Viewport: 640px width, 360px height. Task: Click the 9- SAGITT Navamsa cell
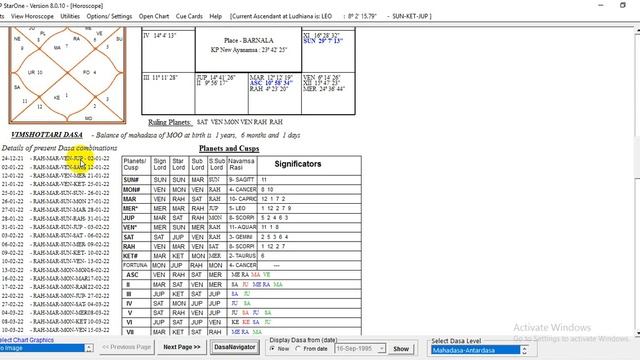(241, 180)
